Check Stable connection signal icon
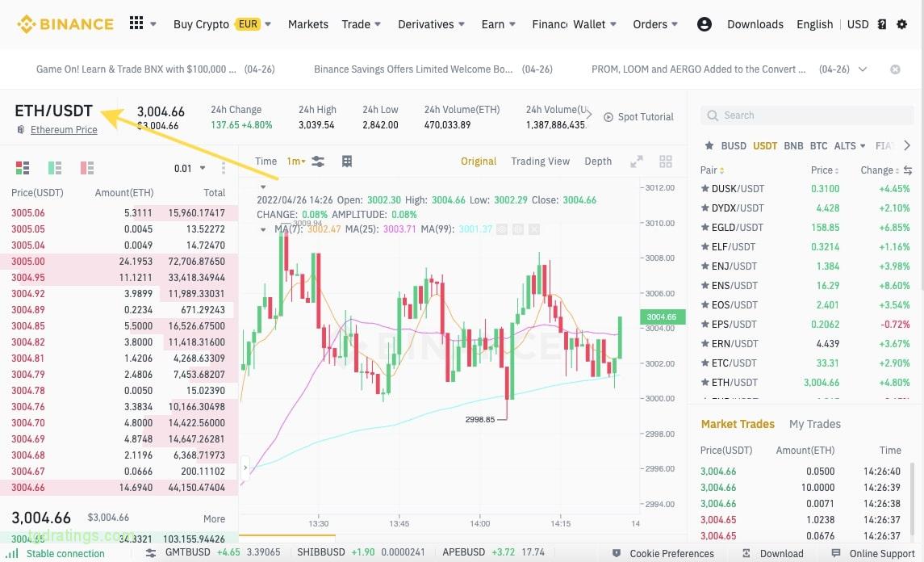Screen dimensions: 924x562 (x=12, y=553)
